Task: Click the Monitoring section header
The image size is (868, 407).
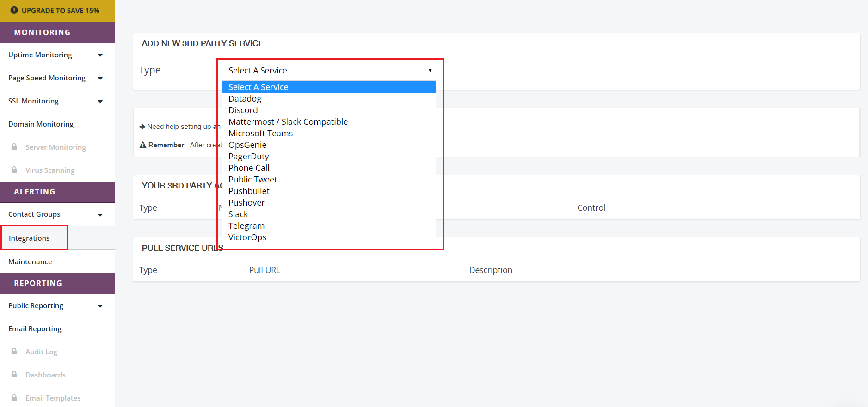Action: tap(57, 32)
